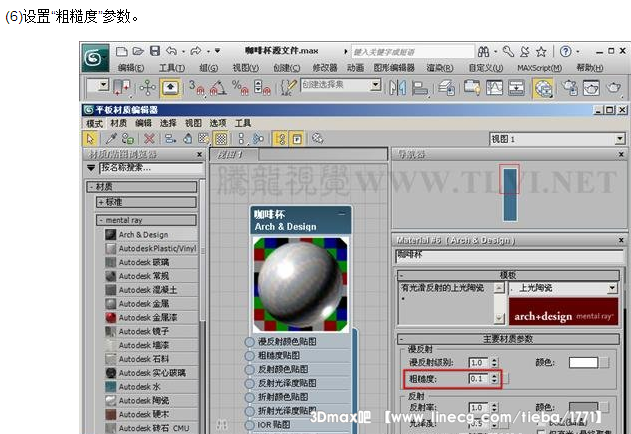The image size is (631, 434).
Task: Open the Material Editor toolbar icon
Action: 543,88
